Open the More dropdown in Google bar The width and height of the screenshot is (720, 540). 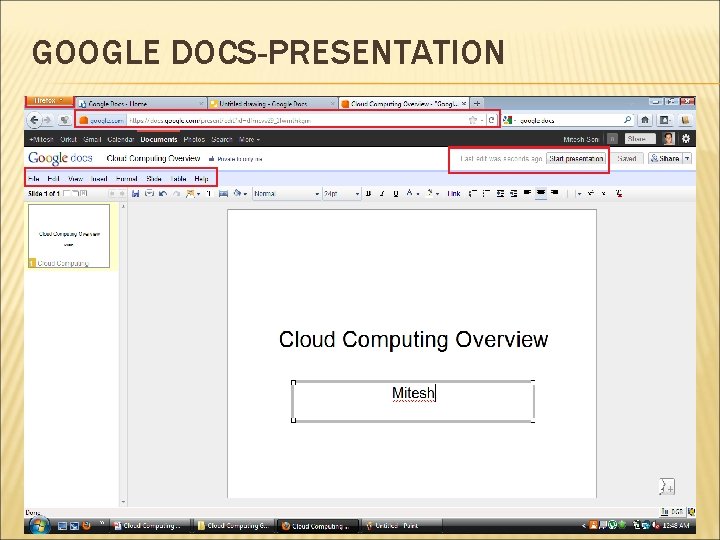[249, 139]
